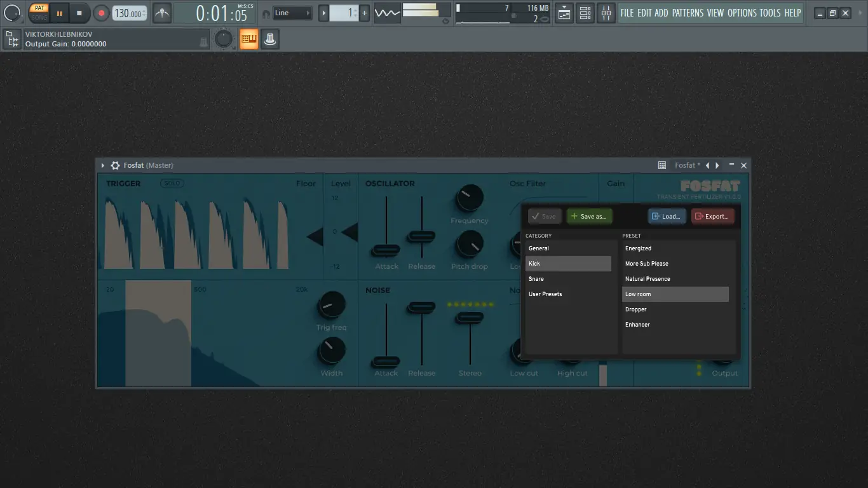The image size is (868, 488).
Task: Click the browser/plugin picker icon
Action: point(11,39)
